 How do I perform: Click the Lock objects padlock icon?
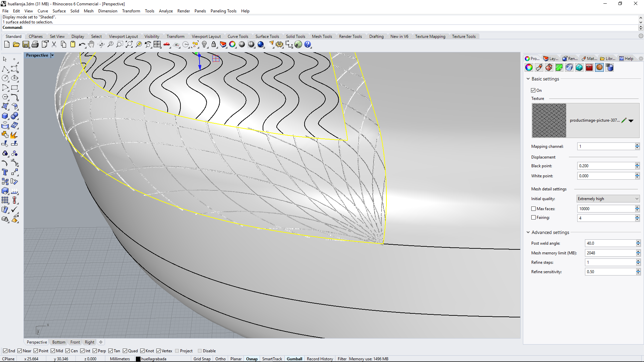[214, 45]
